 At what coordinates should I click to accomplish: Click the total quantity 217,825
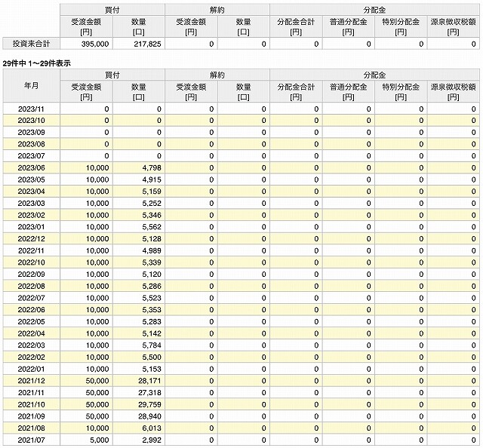coord(148,44)
